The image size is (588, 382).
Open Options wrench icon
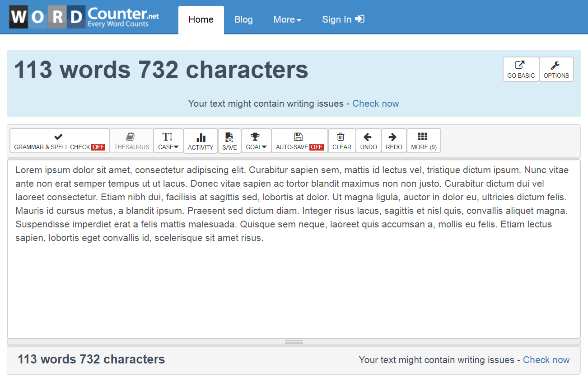click(x=556, y=65)
